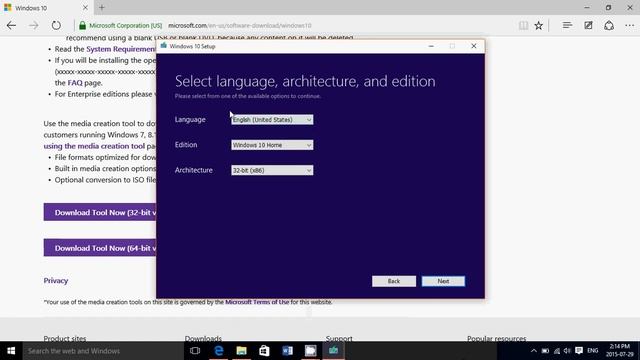Viewport: 640px width, 360px height.
Task: Open Action Center notification icon
Action: [x=579, y=351]
